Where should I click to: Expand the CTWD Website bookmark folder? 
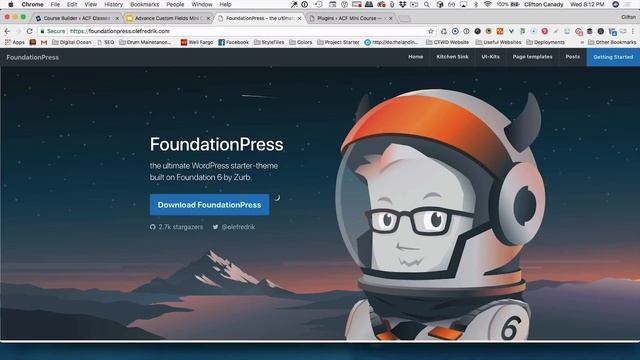click(447, 42)
